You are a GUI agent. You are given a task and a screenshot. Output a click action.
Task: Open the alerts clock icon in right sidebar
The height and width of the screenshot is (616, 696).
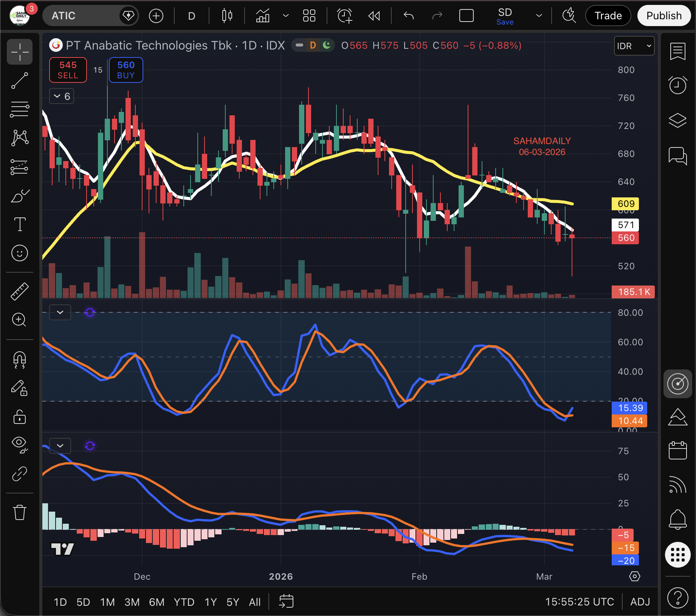pos(677,85)
